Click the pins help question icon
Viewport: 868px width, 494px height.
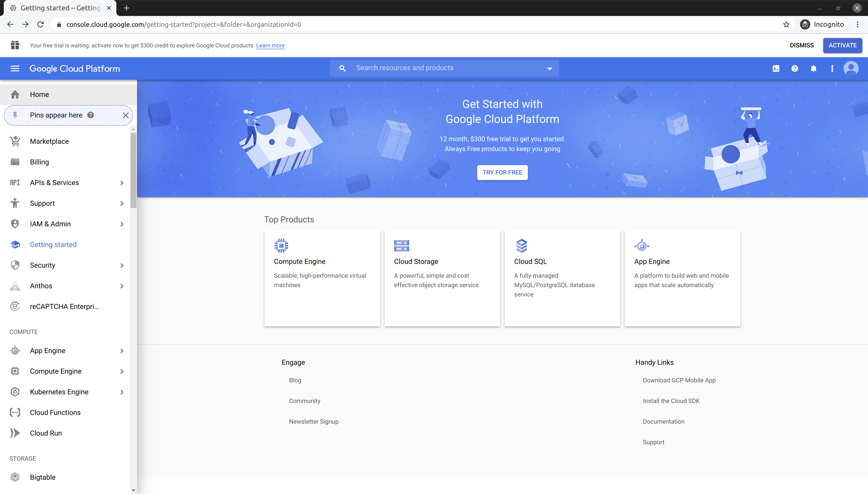(90, 115)
